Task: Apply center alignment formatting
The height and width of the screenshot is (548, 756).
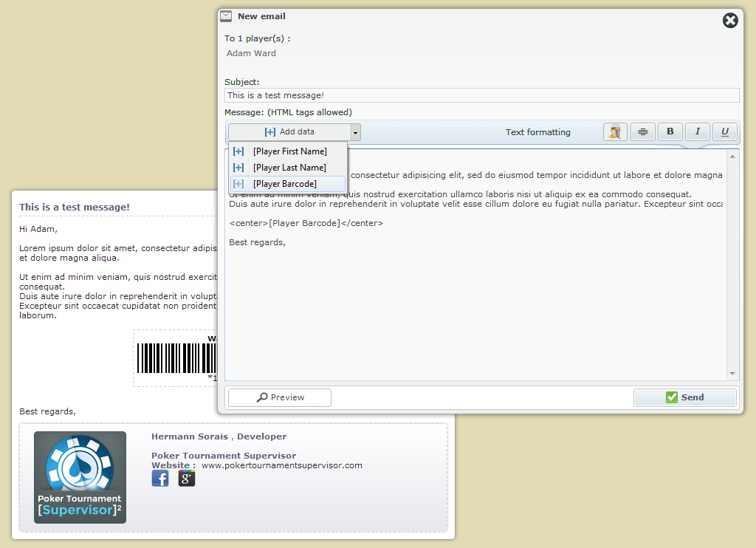Action: 643,132
